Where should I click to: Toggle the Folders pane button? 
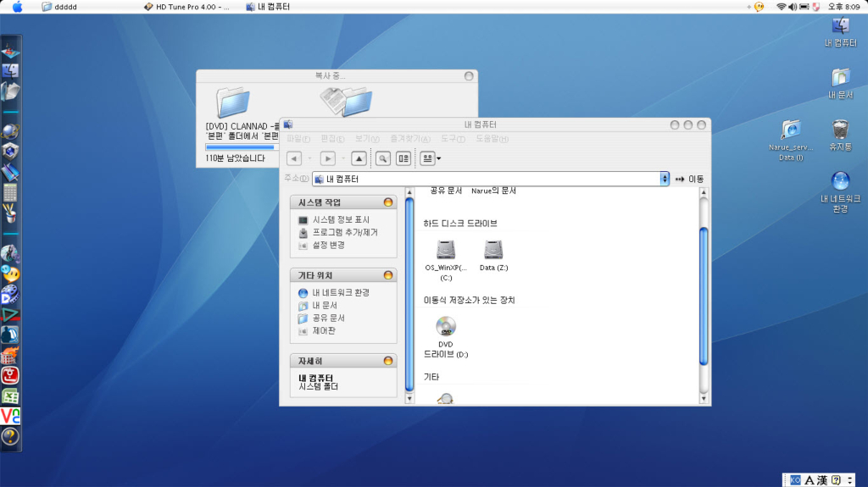pos(403,159)
